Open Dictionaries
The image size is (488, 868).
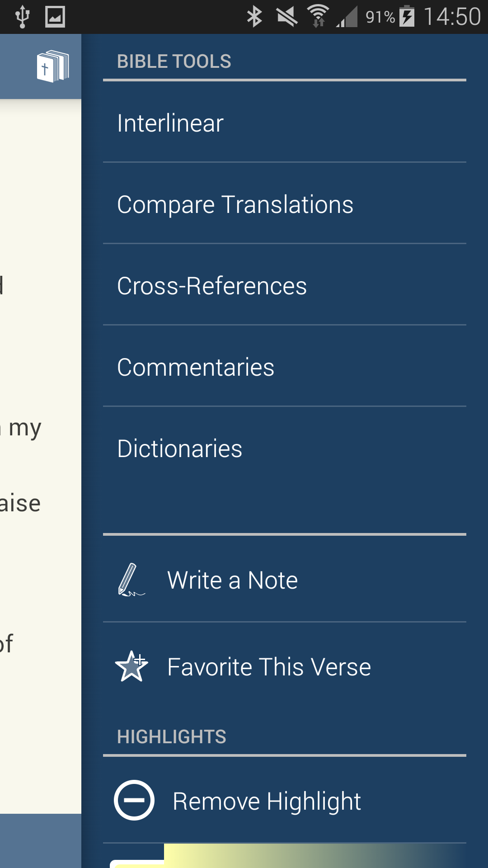[x=180, y=448]
